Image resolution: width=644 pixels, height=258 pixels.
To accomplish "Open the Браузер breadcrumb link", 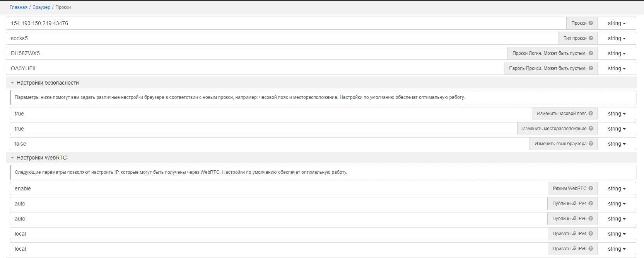I will click(x=41, y=7).
